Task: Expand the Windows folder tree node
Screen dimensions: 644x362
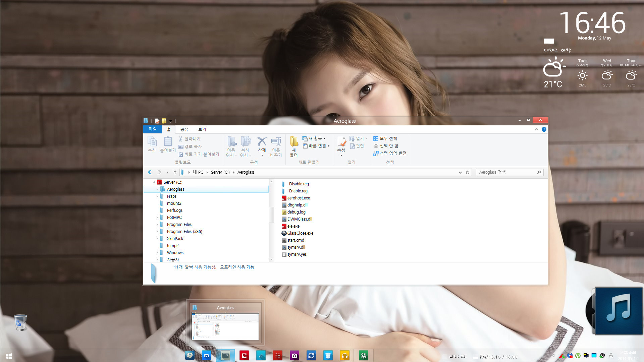Action: tap(157, 253)
